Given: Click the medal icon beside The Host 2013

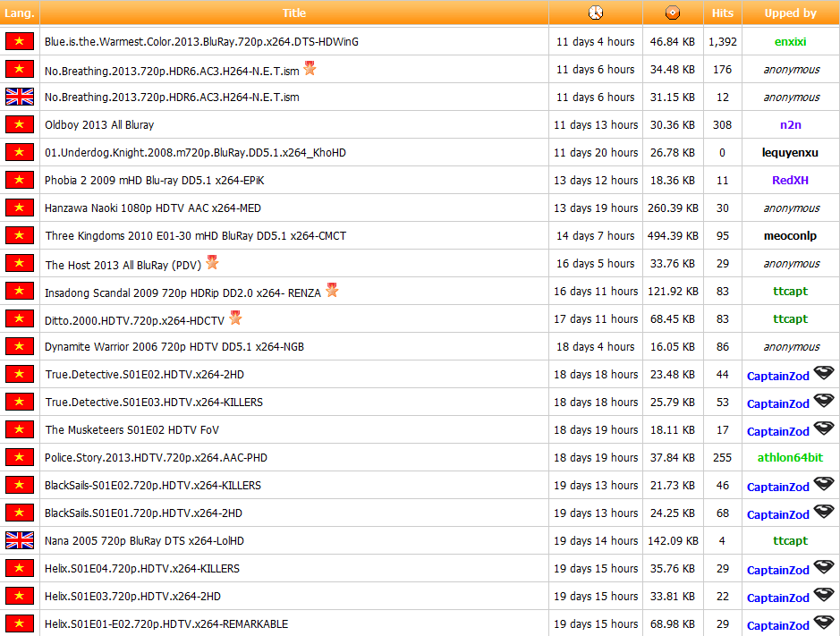Looking at the screenshot, I should click(212, 262).
